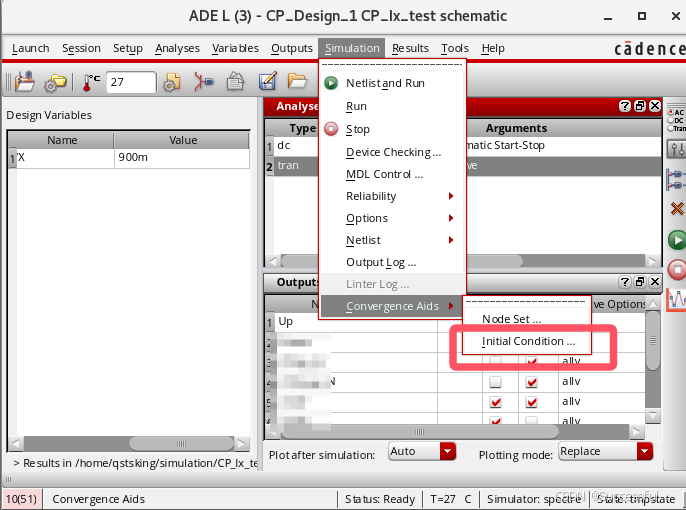Click the open folder icon in toolbar
This screenshot has width=686, height=510.
(297, 81)
